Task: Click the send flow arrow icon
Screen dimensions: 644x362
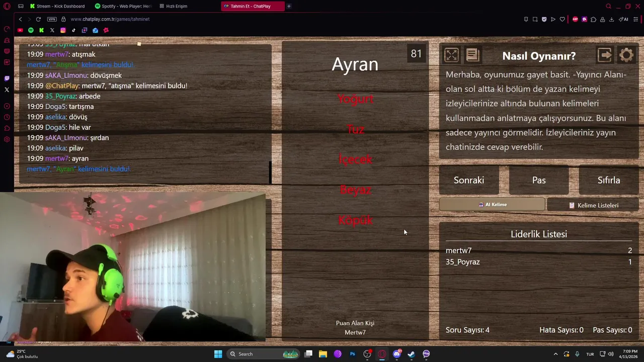Action: (x=553, y=19)
